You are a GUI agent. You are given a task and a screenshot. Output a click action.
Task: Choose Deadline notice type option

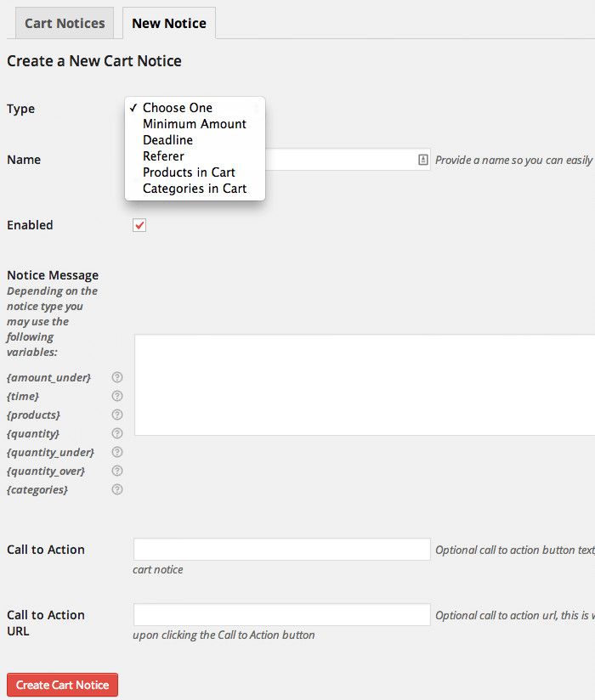point(167,140)
